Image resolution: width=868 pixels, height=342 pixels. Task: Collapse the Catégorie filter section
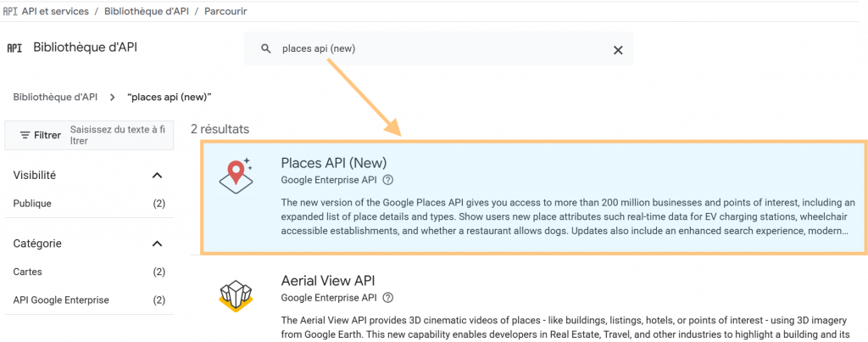(157, 244)
